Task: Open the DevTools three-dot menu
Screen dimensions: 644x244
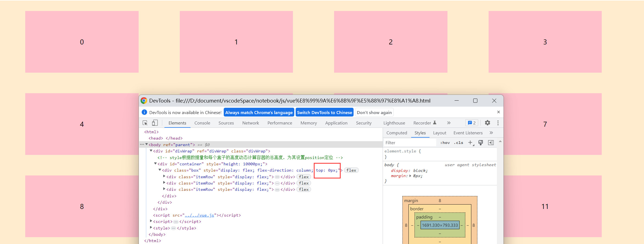Action: pyautogui.click(x=498, y=123)
